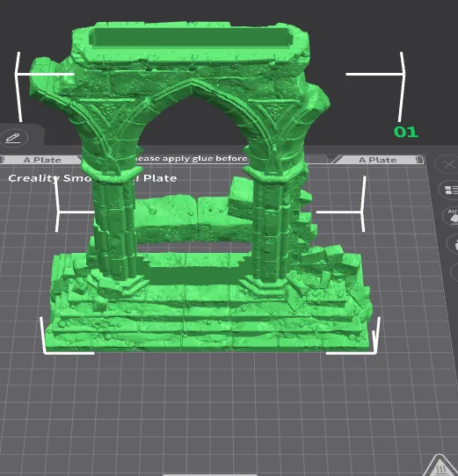458x476 pixels.
Task: Toggle the plate lock icon below AUTO
Action: [453, 244]
